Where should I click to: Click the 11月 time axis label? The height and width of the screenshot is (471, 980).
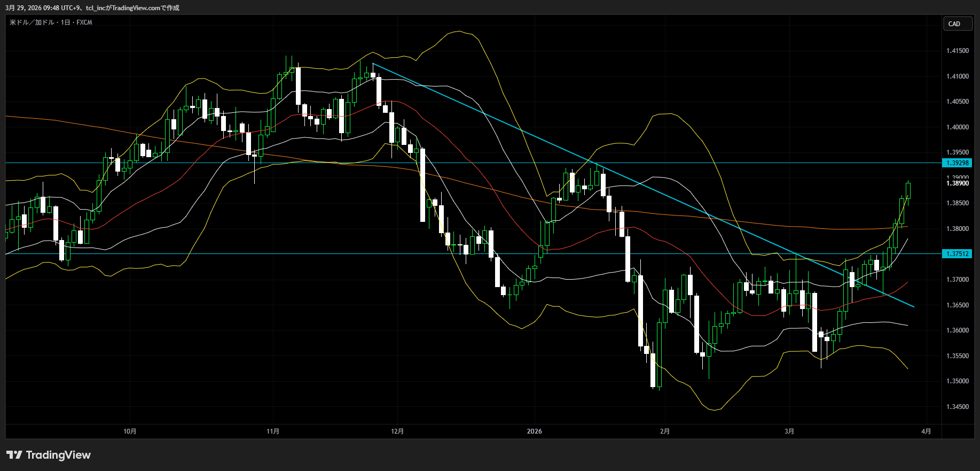tap(273, 431)
